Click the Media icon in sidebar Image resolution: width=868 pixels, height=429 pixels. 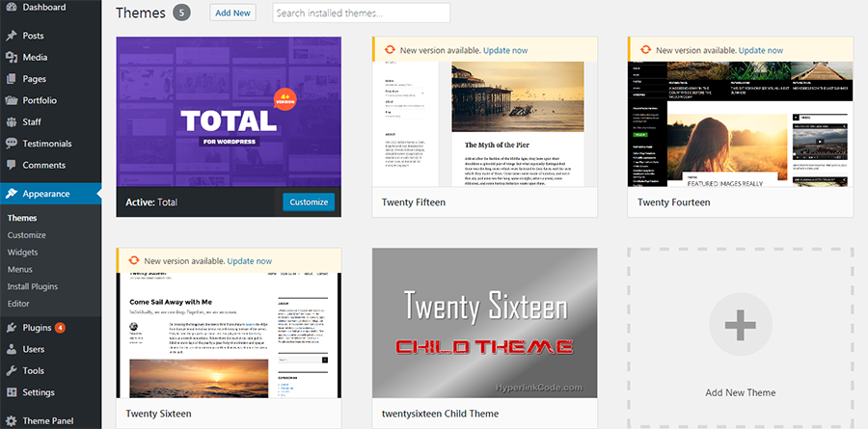(11, 57)
